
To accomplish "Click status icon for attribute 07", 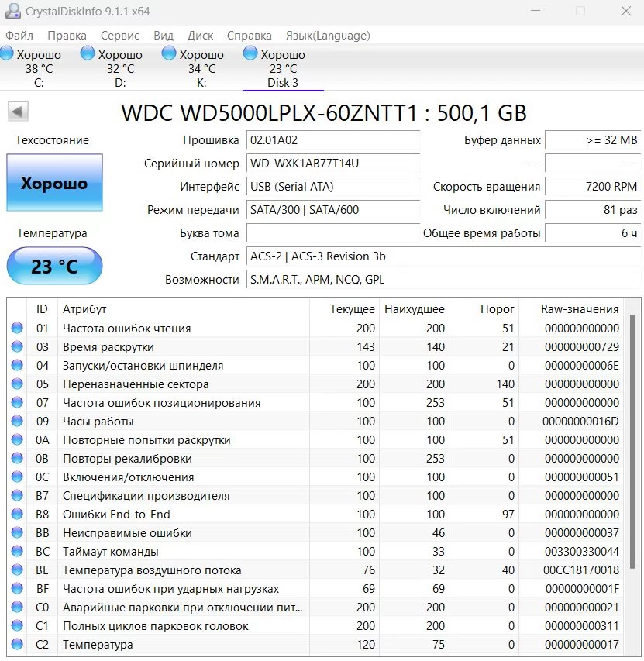I will tap(17, 402).
